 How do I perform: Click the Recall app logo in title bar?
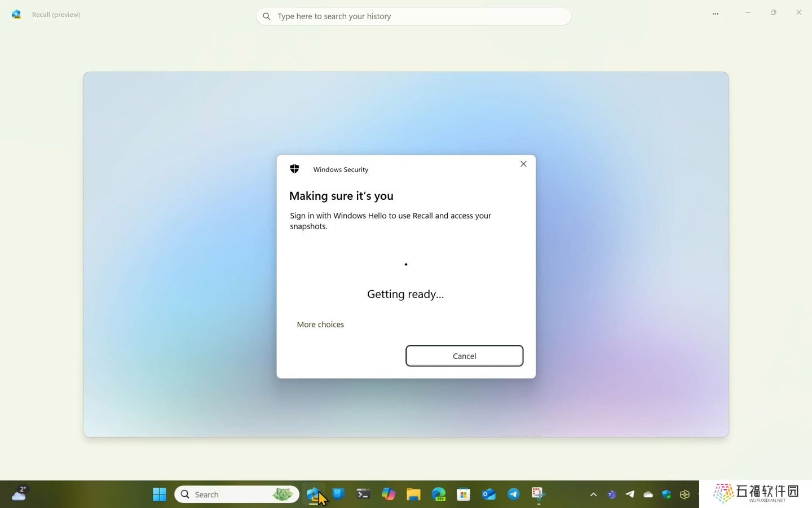point(16,15)
